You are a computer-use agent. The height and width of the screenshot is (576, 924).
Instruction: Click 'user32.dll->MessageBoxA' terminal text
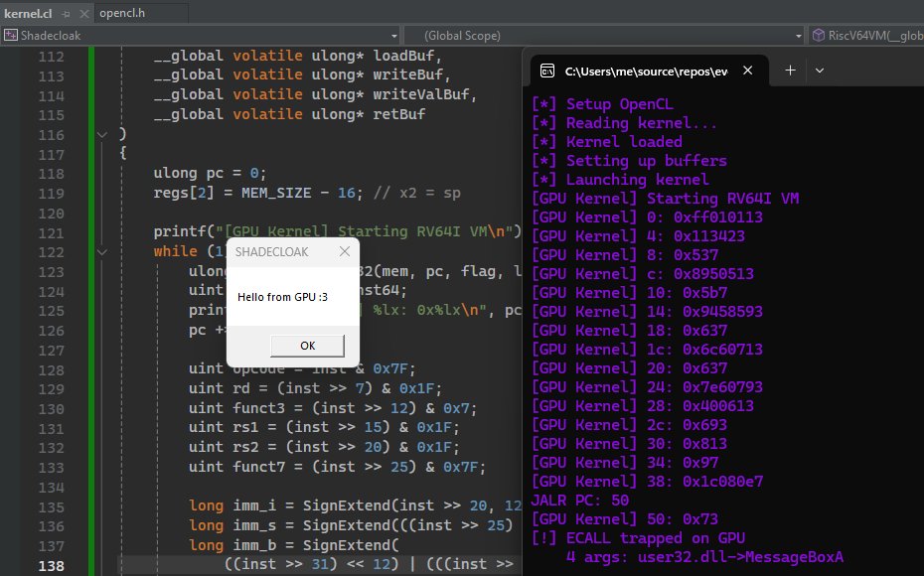[741, 557]
